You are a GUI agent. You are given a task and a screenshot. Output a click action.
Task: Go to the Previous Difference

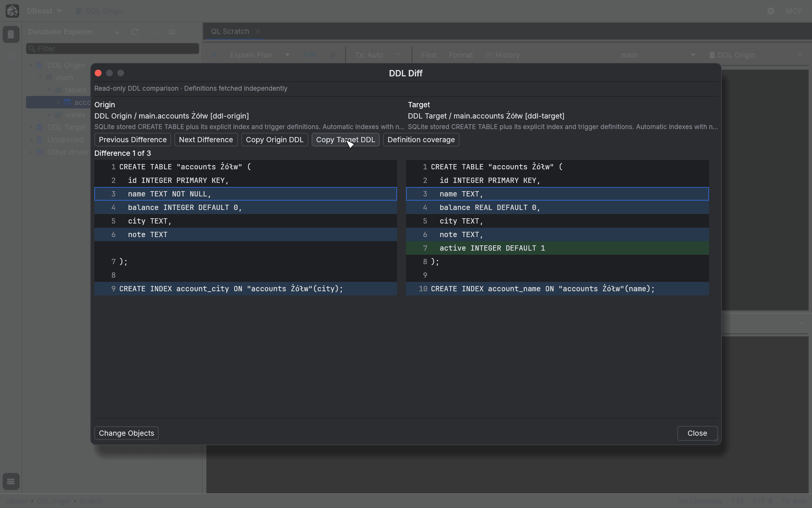tap(133, 140)
